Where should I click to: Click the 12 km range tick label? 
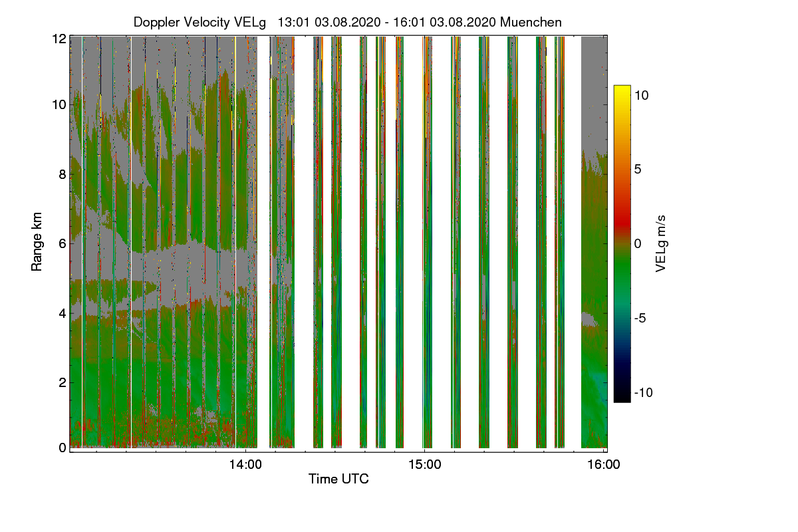pyautogui.click(x=59, y=39)
